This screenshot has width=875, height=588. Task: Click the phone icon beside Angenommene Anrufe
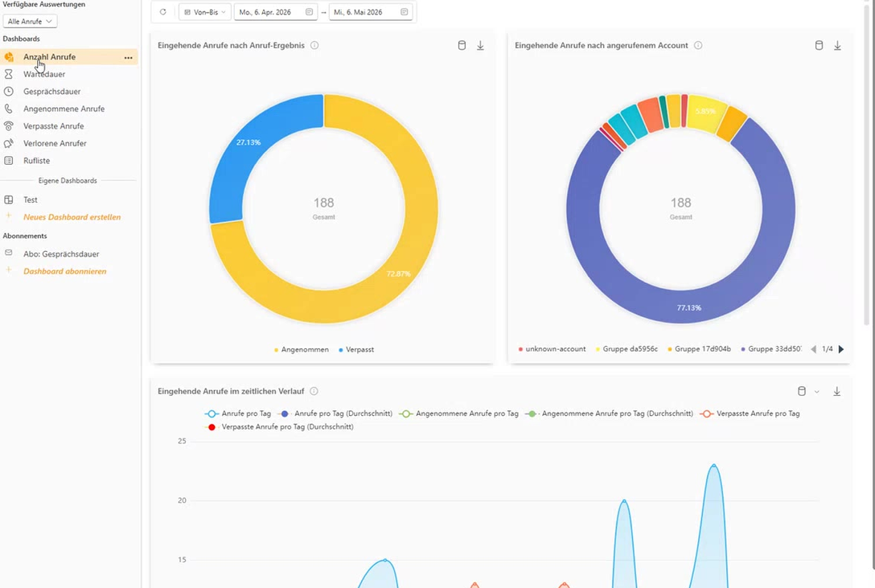8,109
